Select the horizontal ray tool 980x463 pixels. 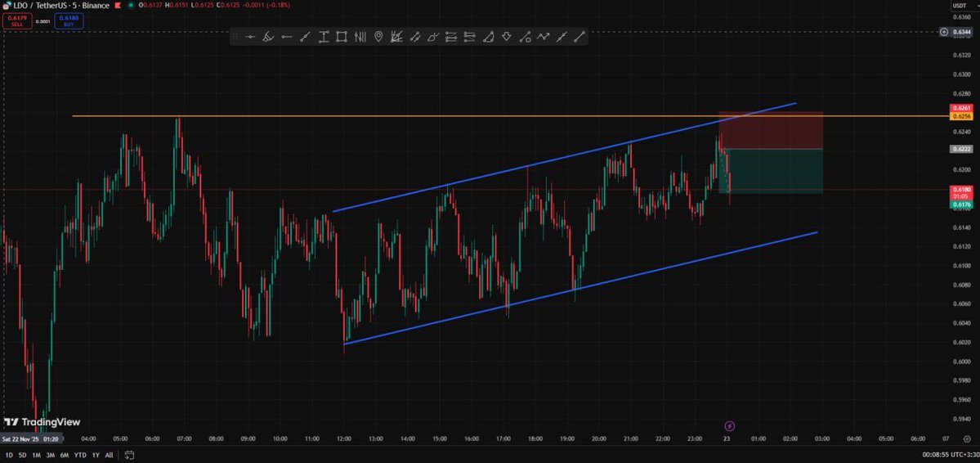pyautogui.click(x=286, y=37)
